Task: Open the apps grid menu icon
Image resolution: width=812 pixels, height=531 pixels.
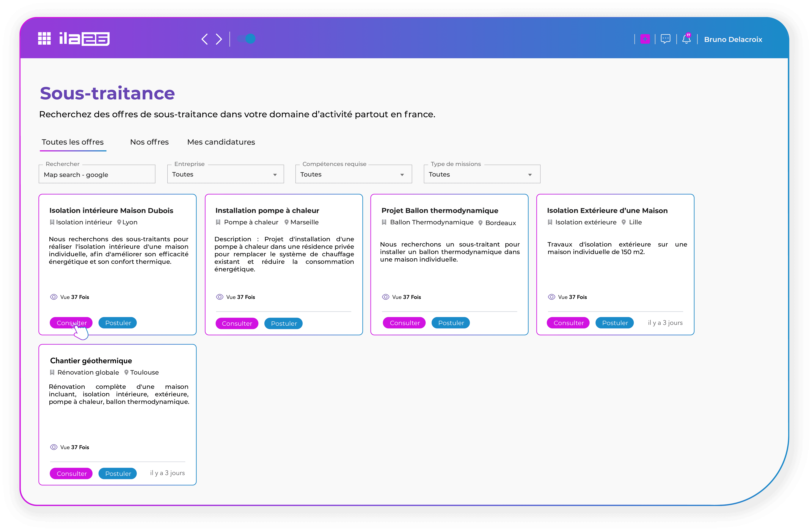Action: pos(44,39)
